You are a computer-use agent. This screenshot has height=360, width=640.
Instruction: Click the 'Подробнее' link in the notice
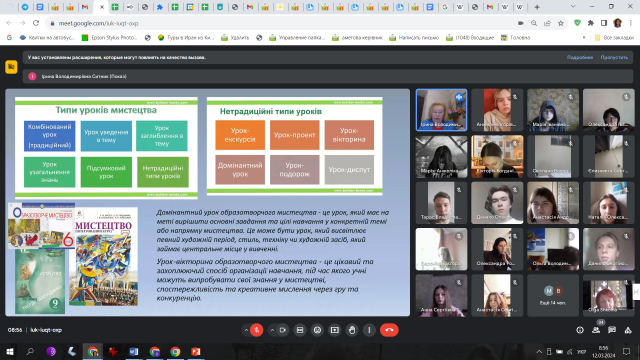tap(580, 58)
